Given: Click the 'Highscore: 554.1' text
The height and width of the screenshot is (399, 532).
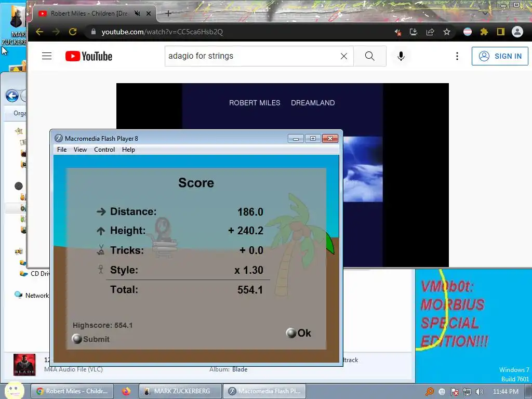Looking at the screenshot, I should click(102, 325).
